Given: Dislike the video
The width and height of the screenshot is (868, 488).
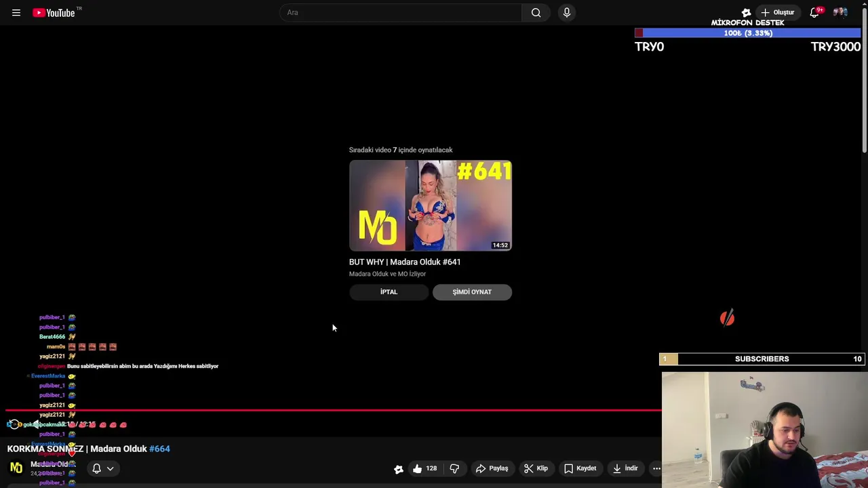Looking at the screenshot, I should pos(454,468).
